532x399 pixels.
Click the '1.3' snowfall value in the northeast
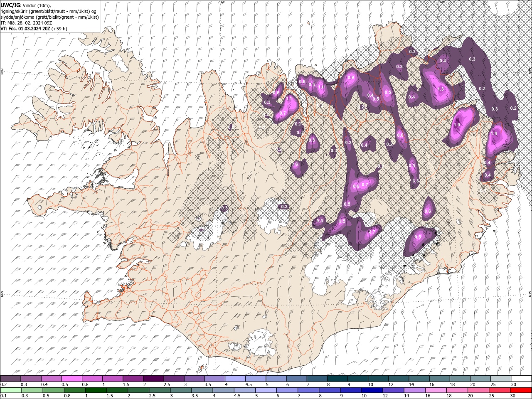tap(441, 89)
